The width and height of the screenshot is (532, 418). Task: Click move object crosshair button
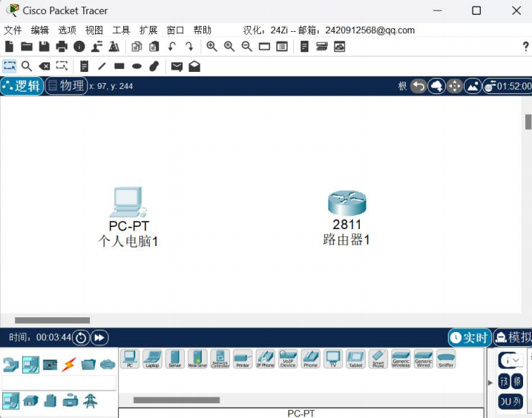[x=455, y=86]
